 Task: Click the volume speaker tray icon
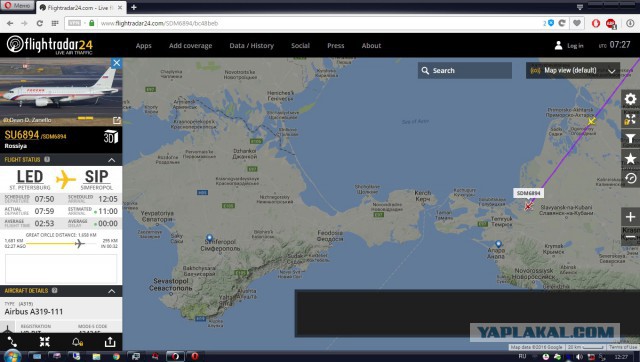click(x=580, y=356)
